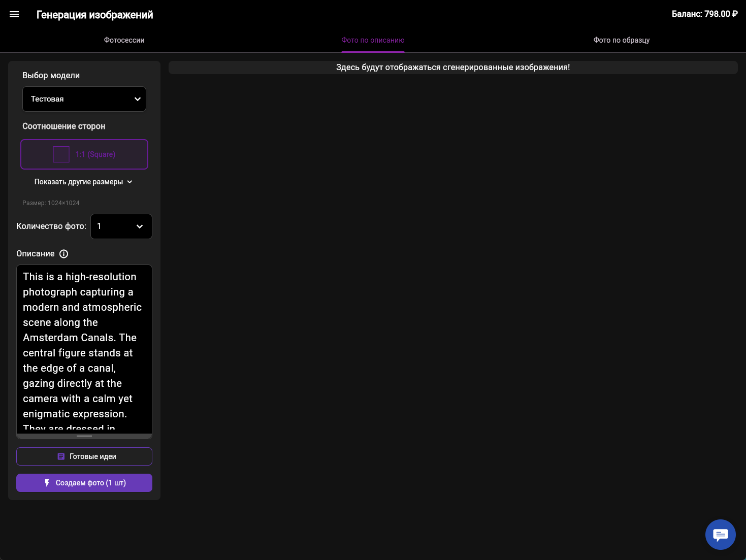Open the Тестовая model dropdown
The height and width of the screenshot is (560, 746).
pyautogui.click(x=84, y=99)
